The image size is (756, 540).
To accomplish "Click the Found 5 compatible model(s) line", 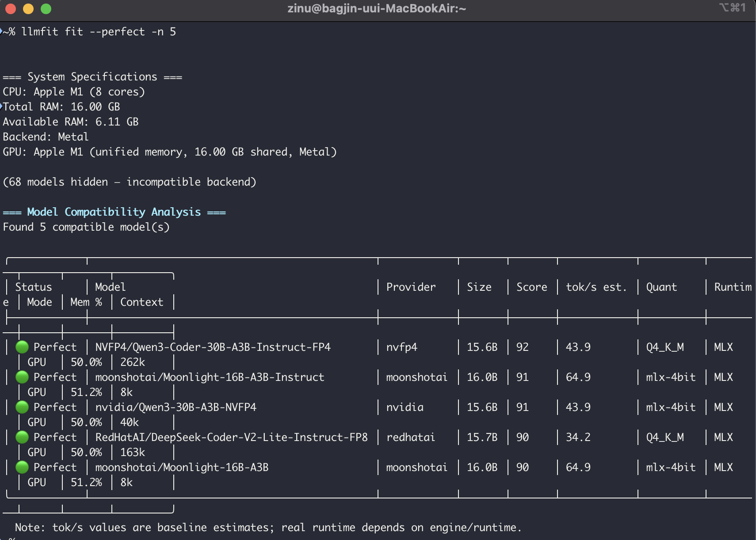I will click(x=86, y=227).
